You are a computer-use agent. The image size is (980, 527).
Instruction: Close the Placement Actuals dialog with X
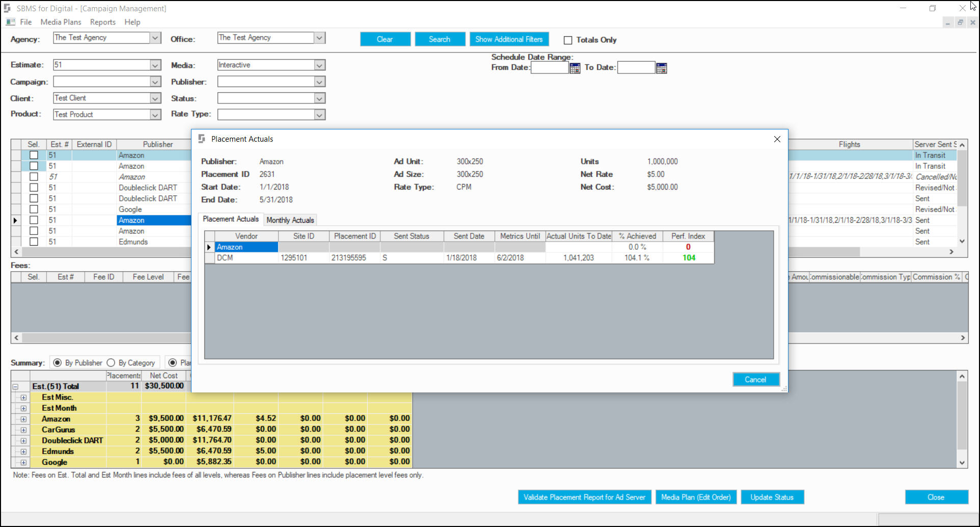(777, 139)
